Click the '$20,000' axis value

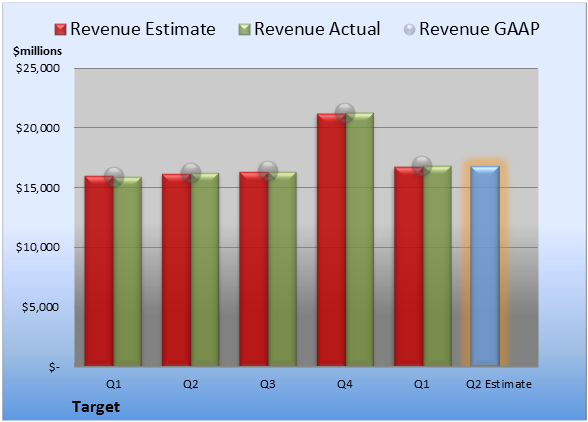tap(38, 128)
